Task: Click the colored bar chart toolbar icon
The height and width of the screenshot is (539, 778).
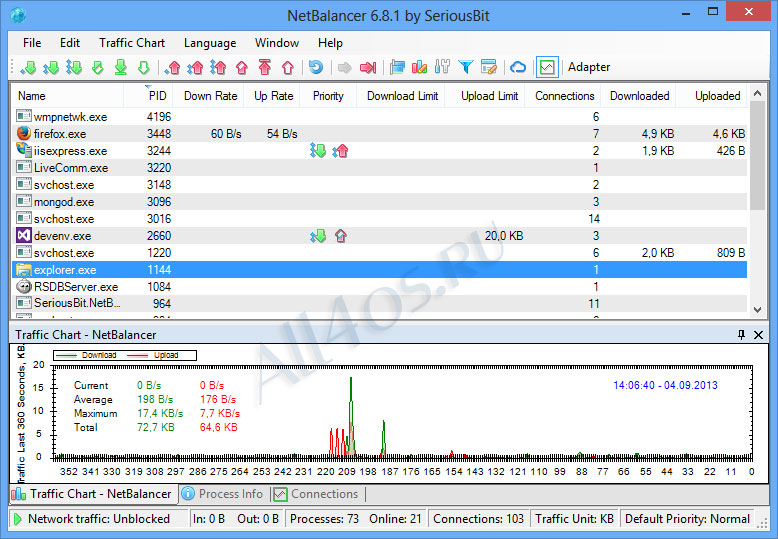Action: coord(419,67)
